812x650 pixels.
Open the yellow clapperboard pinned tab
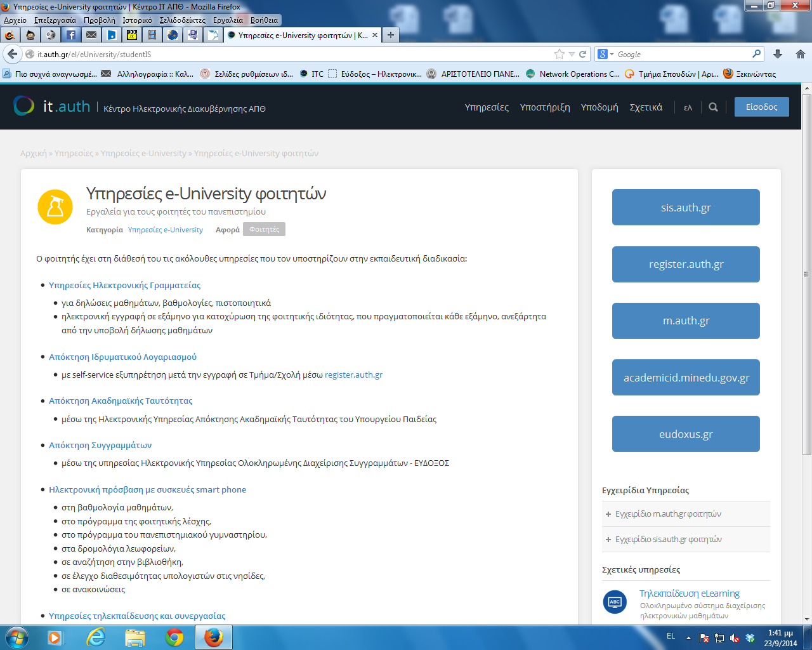(x=132, y=35)
